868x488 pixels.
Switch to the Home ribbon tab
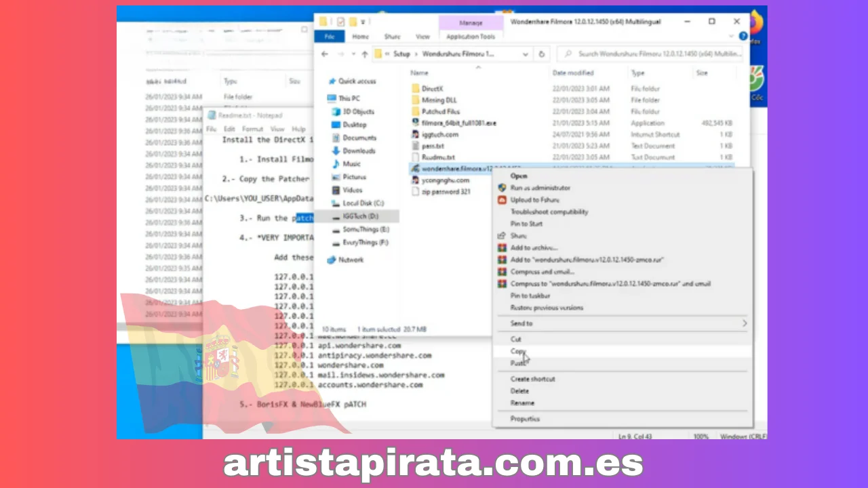(x=361, y=37)
